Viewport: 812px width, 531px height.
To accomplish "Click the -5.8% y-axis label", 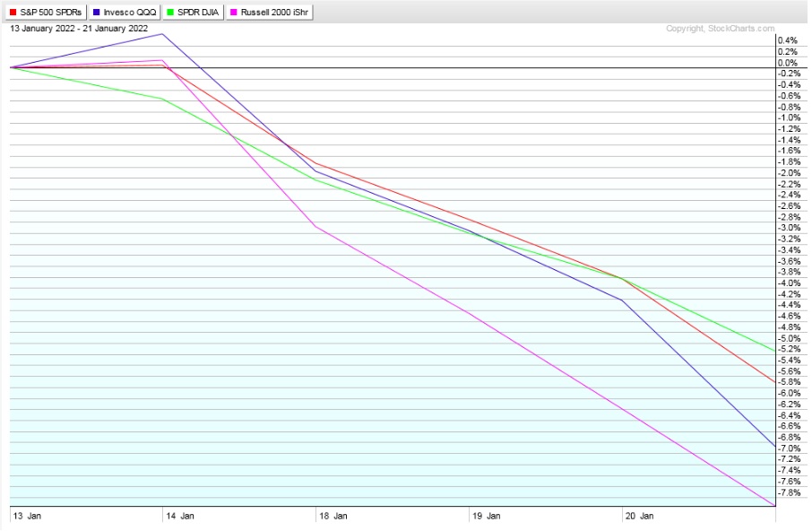I will point(790,382).
